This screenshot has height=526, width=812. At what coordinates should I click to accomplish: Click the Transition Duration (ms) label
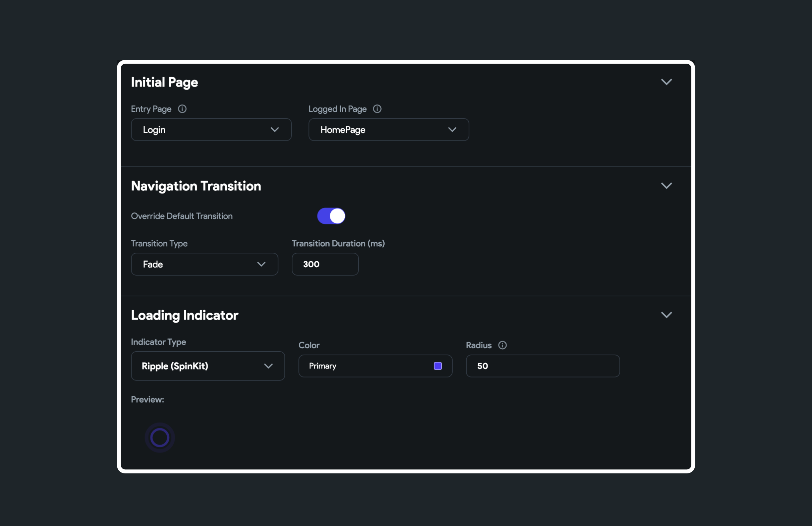pyautogui.click(x=338, y=243)
